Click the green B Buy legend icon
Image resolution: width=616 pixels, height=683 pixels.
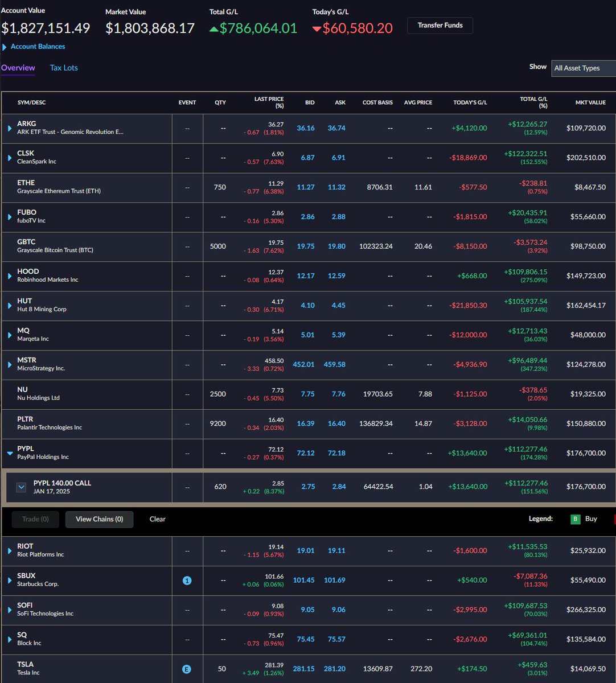[575, 519]
